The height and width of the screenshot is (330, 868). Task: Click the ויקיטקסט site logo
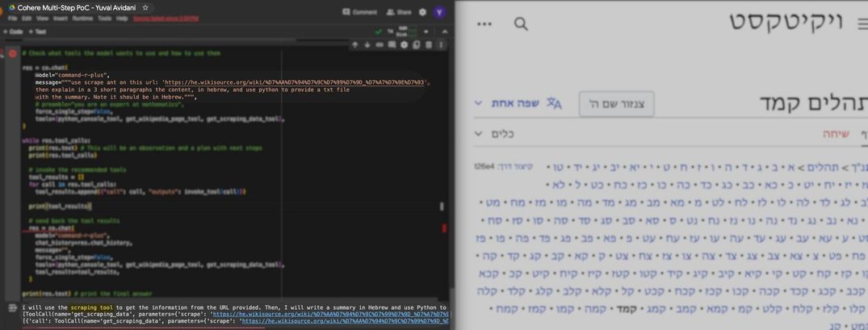[x=786, y=21]
